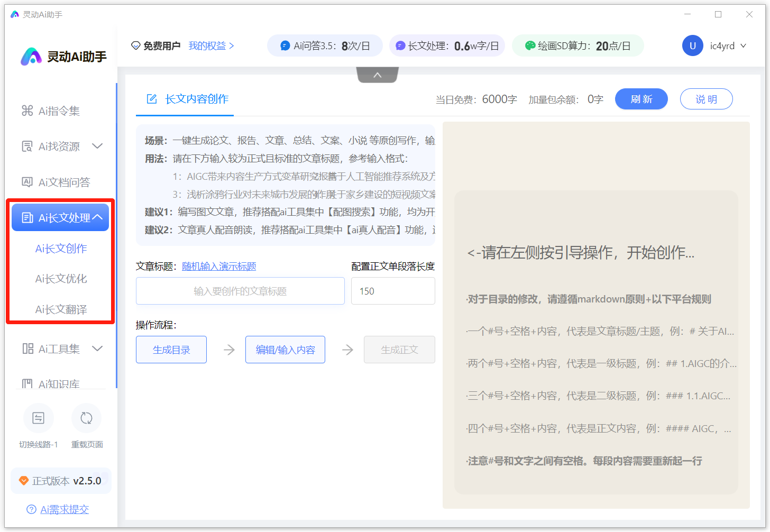Select Ai长文优化 submenu item
Screen dimensions: 770x532
(x=61, y=279)
